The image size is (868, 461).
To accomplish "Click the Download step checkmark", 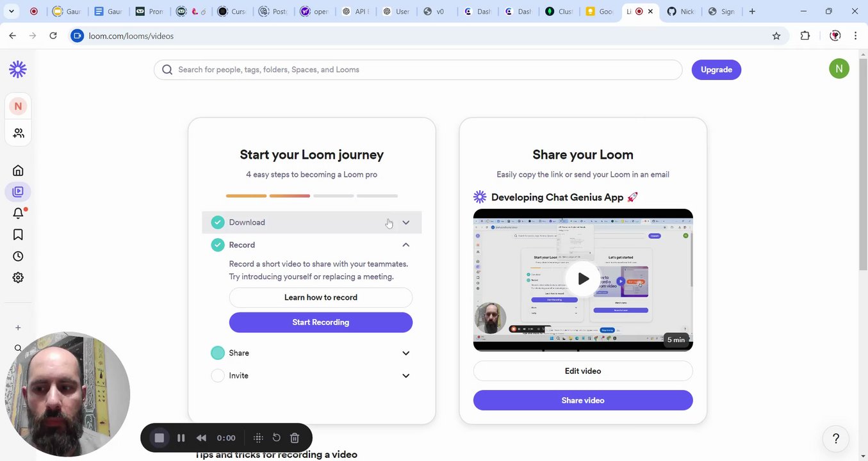I will (x=218, y=222).
